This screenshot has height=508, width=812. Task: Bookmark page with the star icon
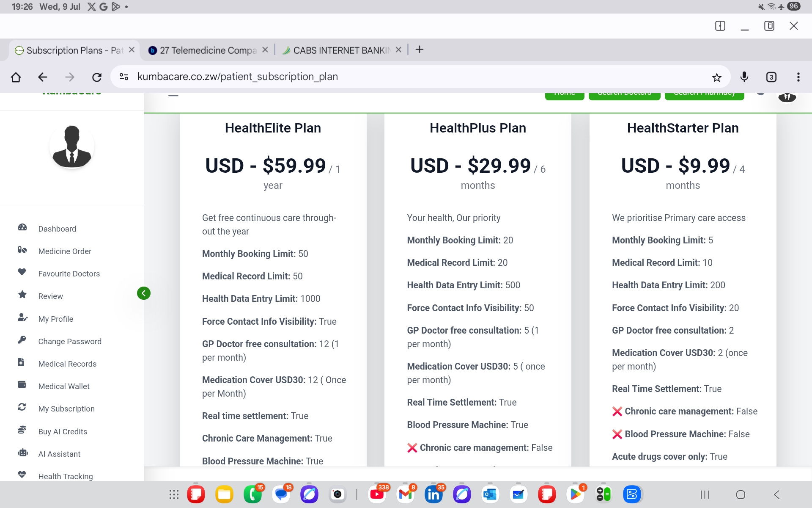coord(716,77)
